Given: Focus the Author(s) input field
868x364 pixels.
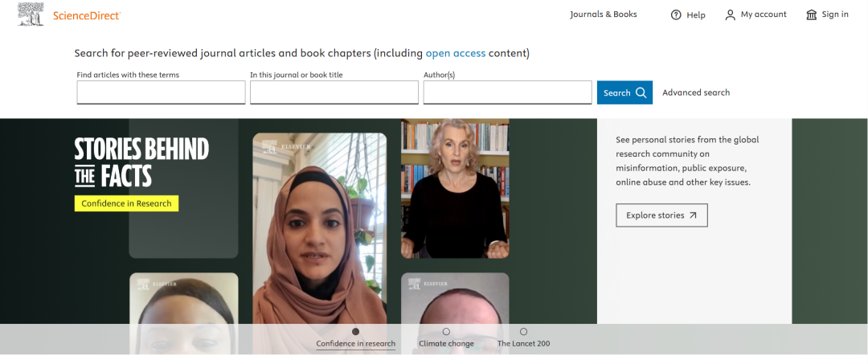Looking at the screenshot, I should point(508,92).
